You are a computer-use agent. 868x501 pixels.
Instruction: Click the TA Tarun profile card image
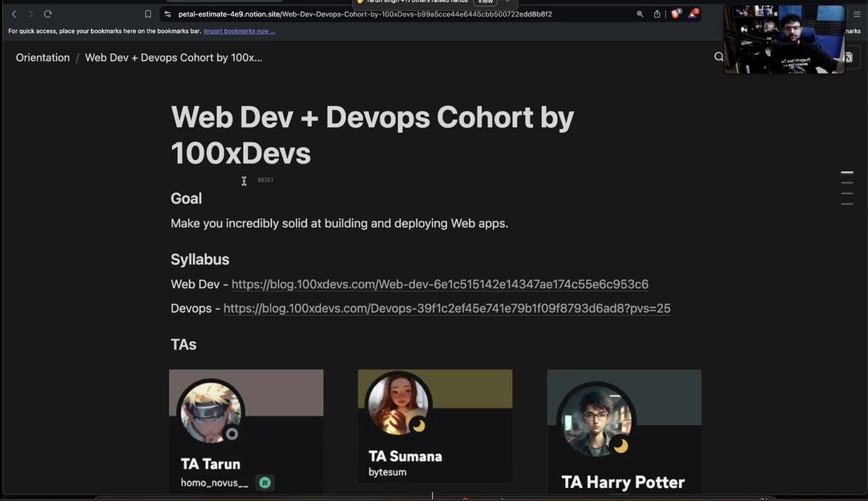point(247,431)
